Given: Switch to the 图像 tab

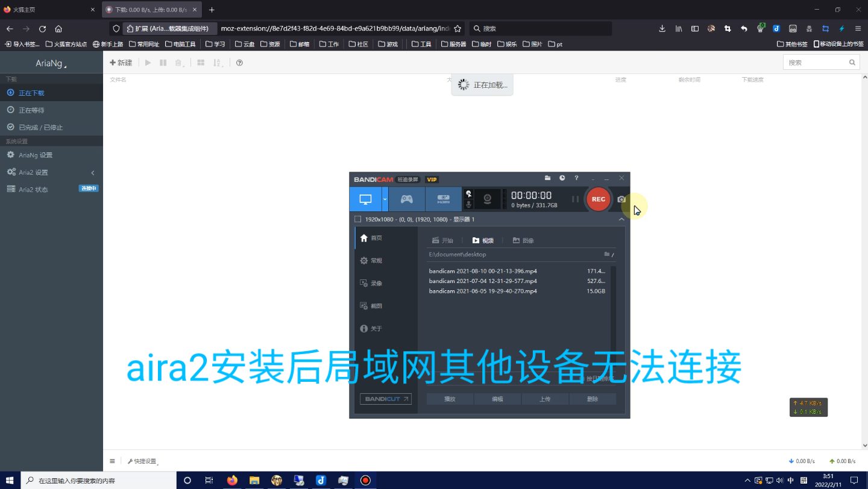Looking at the screenshot, I should pyautogui.click(x=523, y=240).
